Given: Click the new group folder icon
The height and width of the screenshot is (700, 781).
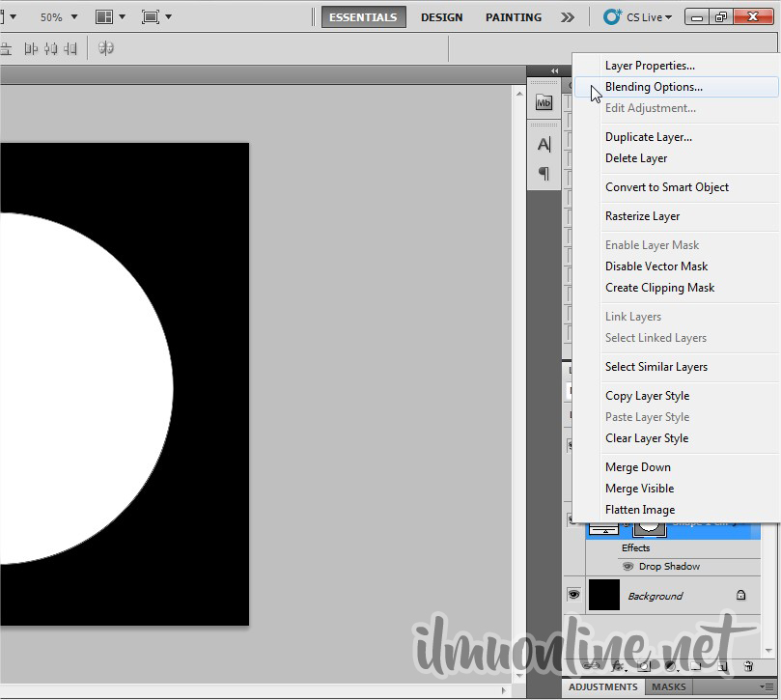Looking at the screenshot, I should [695, 666].
